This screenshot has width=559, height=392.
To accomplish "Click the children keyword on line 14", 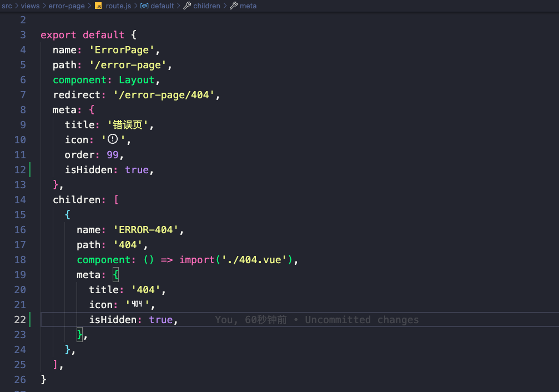I will click(77, 200).
